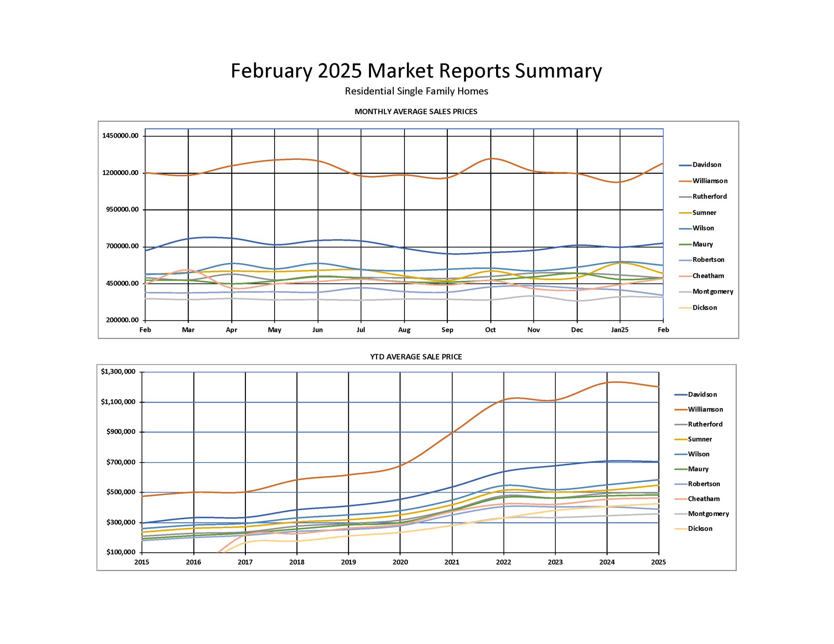Viewport: 834px width, 644px height.
Task: Click Robertson legend entry in YTD chart
Action: pyautogui.click(x=703, y=484)
